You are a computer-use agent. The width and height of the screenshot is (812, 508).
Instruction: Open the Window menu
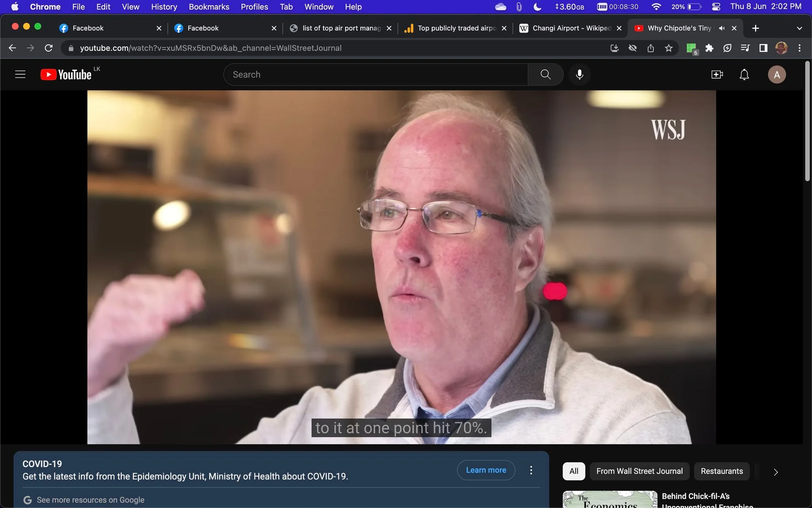click(319, 7)
